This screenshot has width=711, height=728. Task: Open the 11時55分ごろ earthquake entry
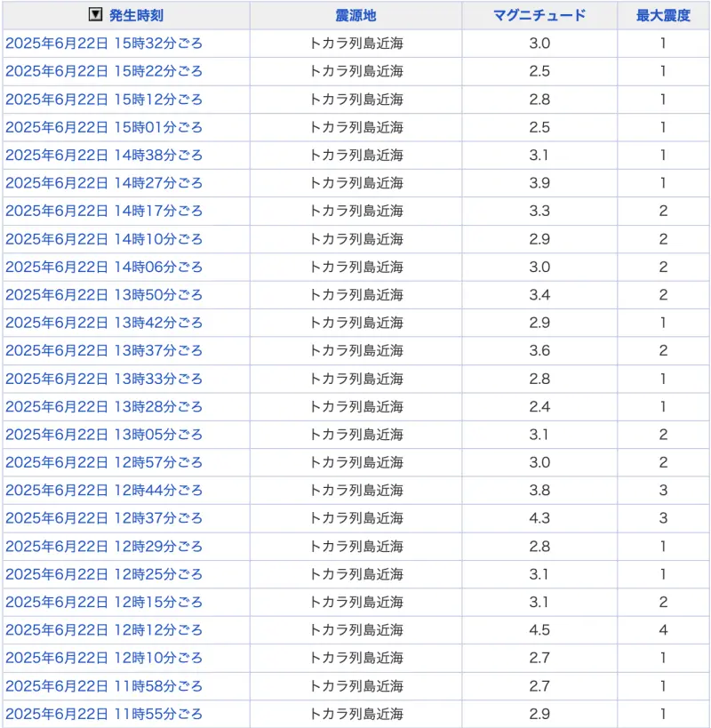click(x=104, y=714)
